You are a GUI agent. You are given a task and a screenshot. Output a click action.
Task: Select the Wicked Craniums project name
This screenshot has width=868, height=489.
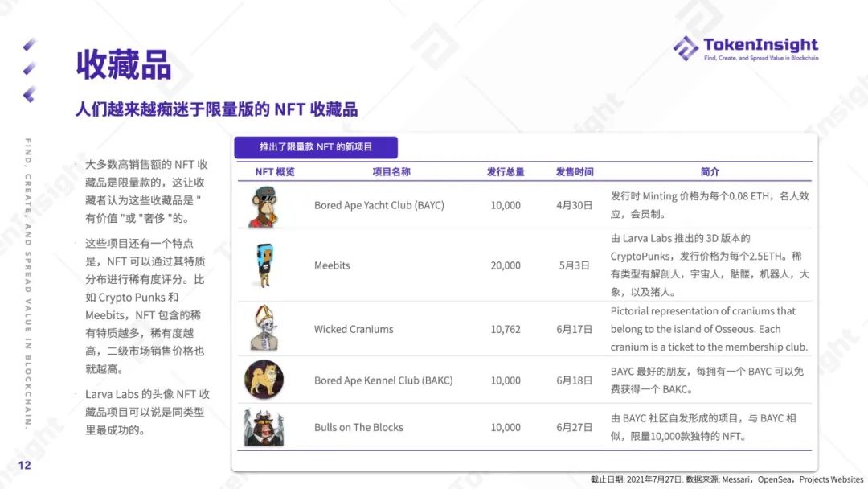tap(354, 329)
